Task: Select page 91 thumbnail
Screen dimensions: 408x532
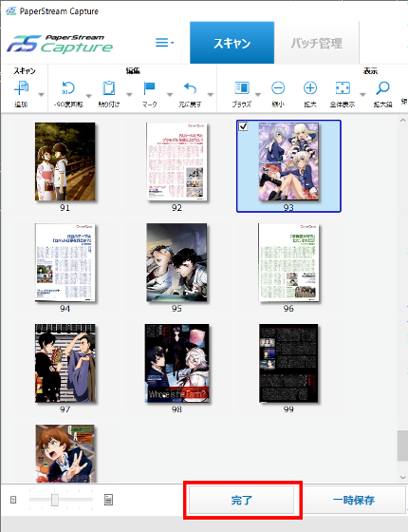Action: tap(65, 161)
